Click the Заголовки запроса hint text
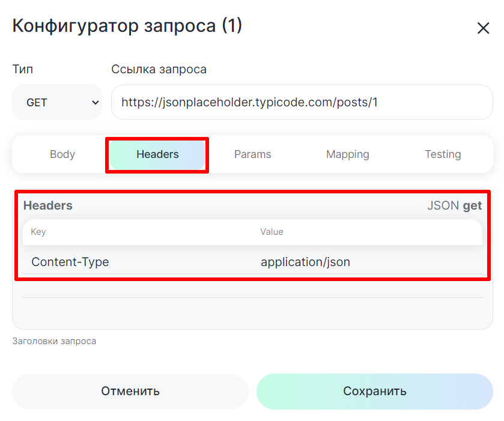The image size is (504, 421). point(54,341)
